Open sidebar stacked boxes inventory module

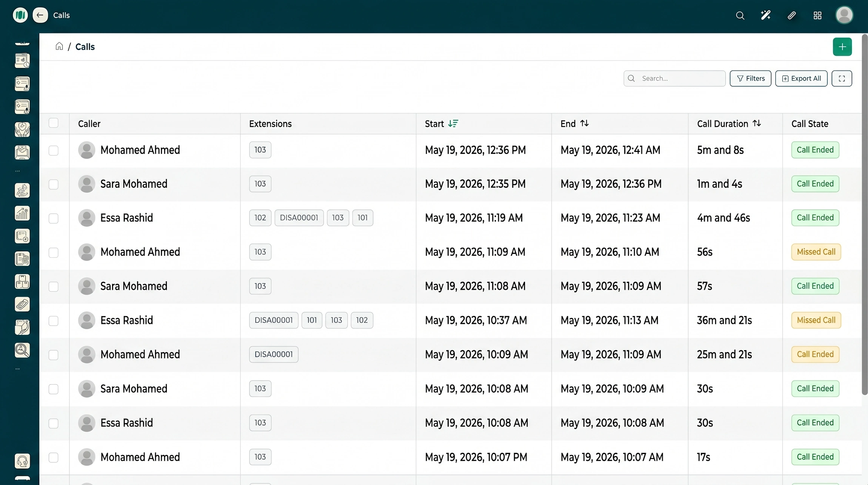[x=22, y=282]
